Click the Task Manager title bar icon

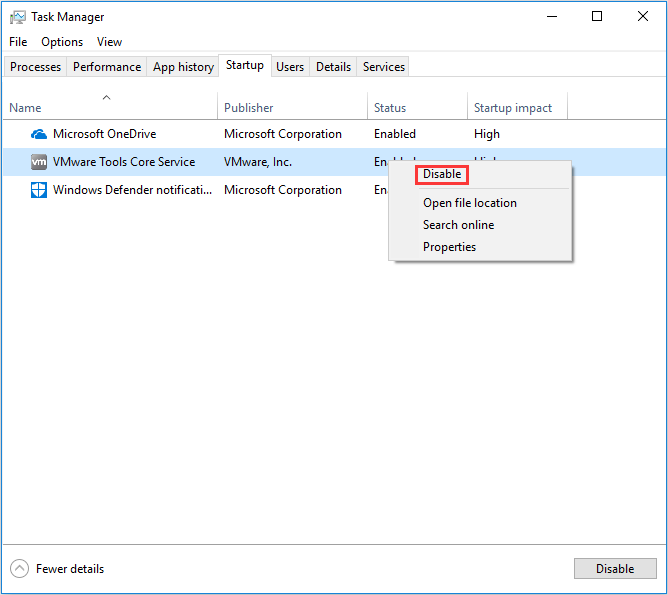click(17, 17)
